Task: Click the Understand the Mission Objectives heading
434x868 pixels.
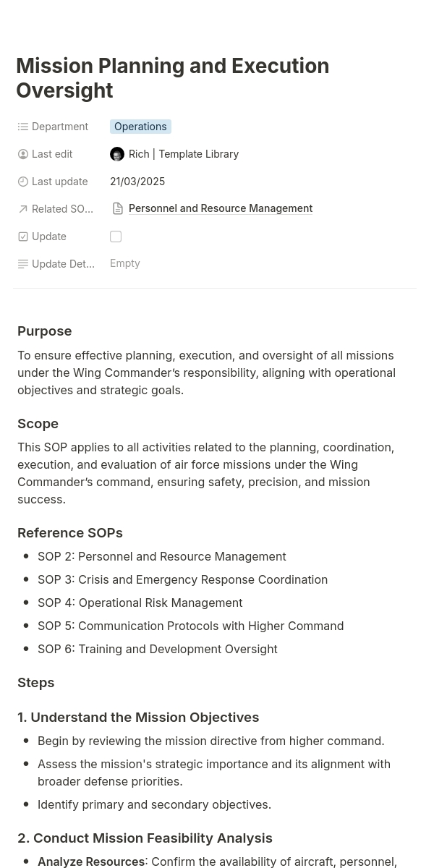Action: point(138,718)
